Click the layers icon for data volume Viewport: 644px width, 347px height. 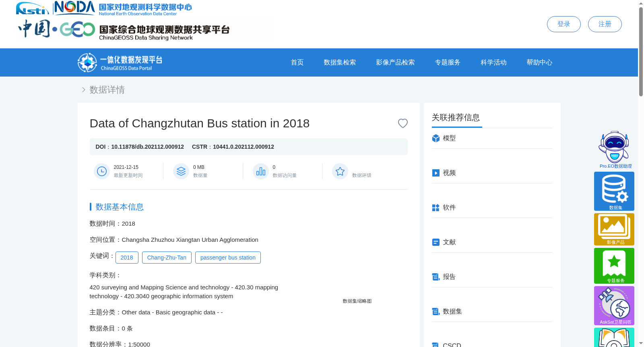[x=181, y=171]
